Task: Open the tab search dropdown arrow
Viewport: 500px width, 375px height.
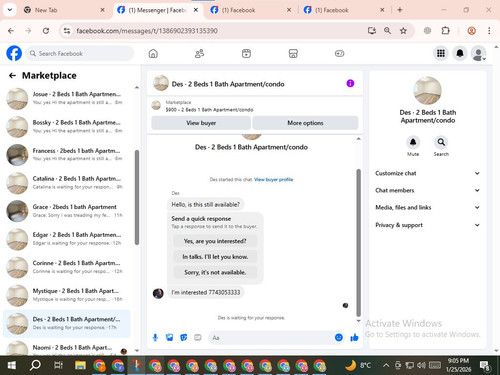Action: coord(10,10)
